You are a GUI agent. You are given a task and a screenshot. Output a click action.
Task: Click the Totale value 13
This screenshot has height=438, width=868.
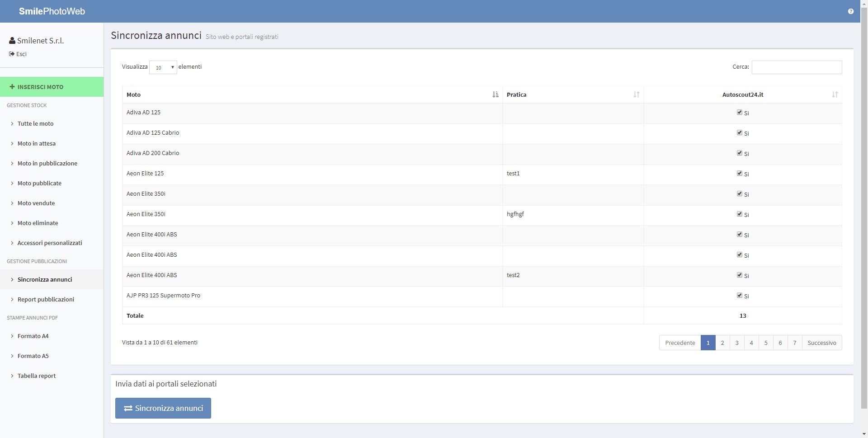(743, 316)
